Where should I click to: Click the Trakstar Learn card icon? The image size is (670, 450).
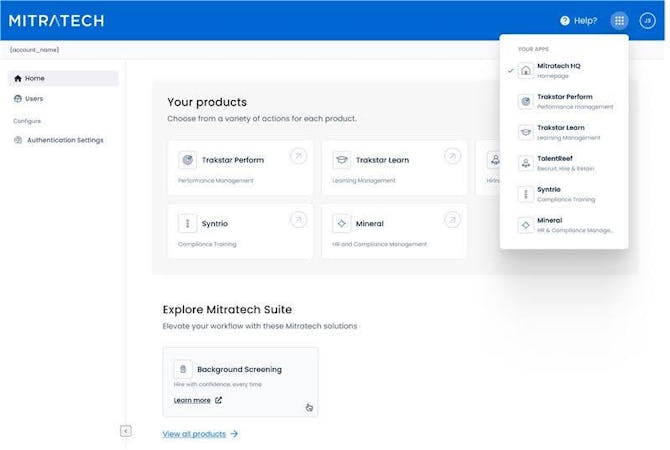[341, 160]
